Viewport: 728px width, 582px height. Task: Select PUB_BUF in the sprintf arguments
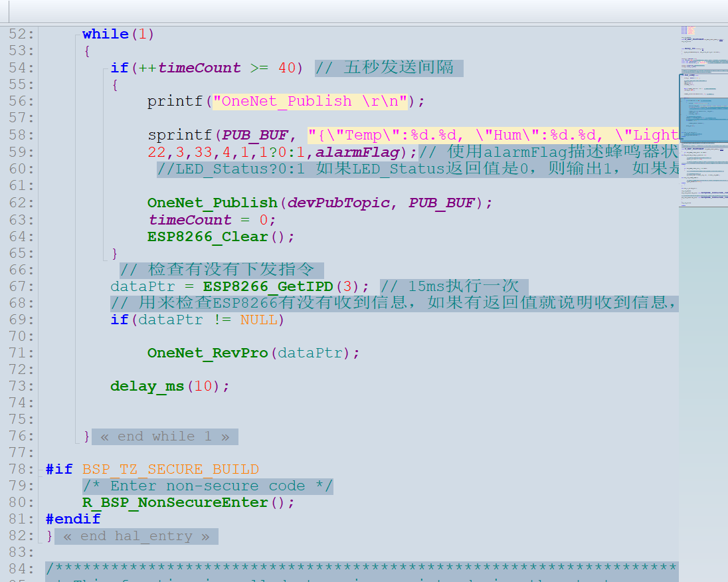point(255,135)
